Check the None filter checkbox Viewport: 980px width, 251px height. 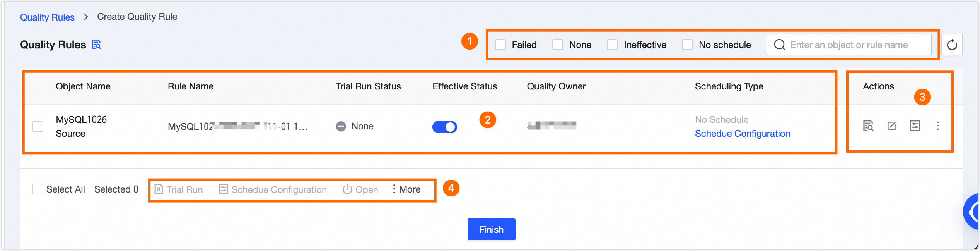pyautogui.click(x=558, y=45)
